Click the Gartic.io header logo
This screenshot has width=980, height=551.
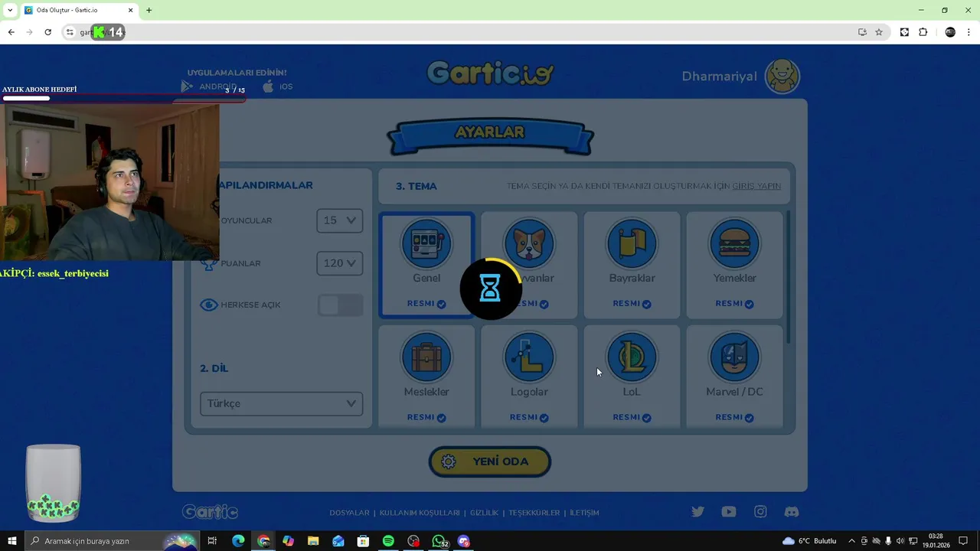490,73
